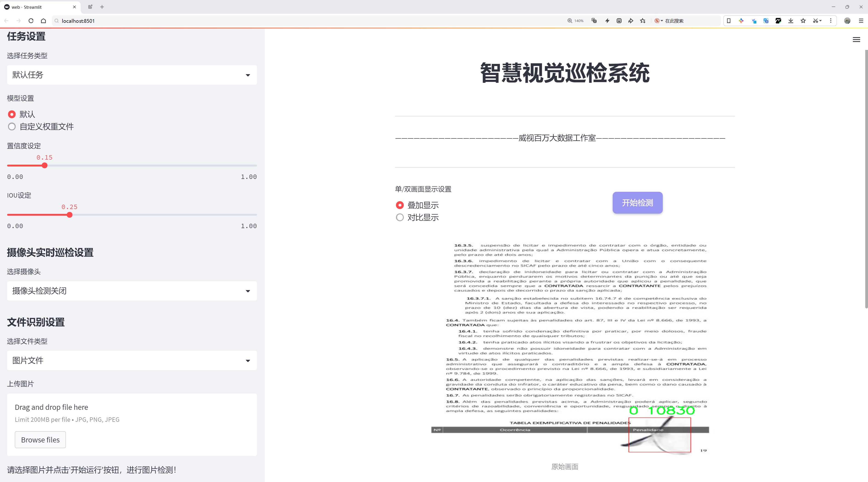Expand the 默认任务 task type dropdown
868x482 pixels.
132,75
